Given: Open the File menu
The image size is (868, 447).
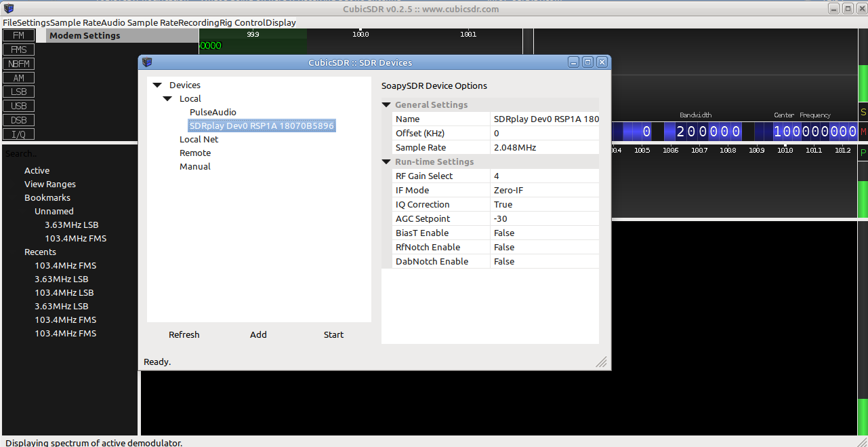Looking at the screenshot, I should pos(9,22).
